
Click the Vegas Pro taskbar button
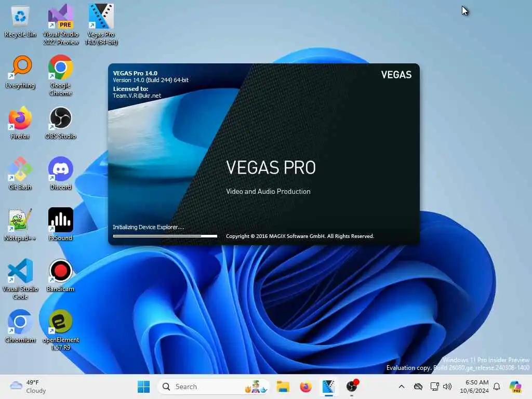tap(328, 387)
